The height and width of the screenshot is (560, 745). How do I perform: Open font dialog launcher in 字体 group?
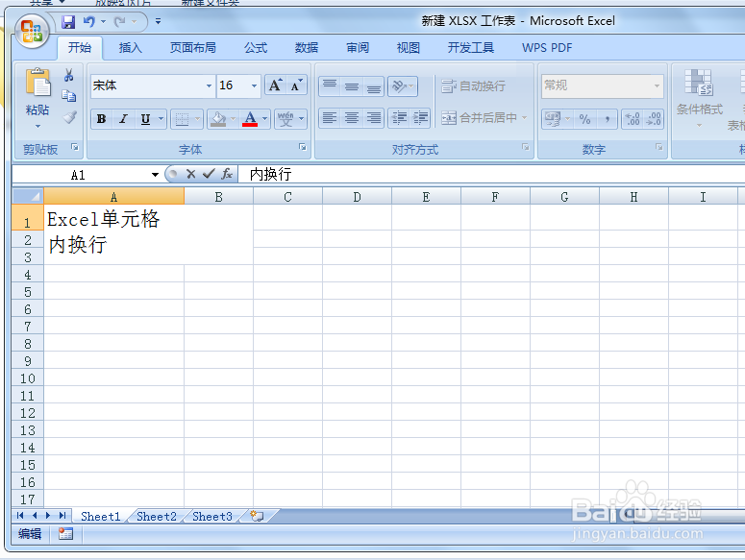pos(303,147)
